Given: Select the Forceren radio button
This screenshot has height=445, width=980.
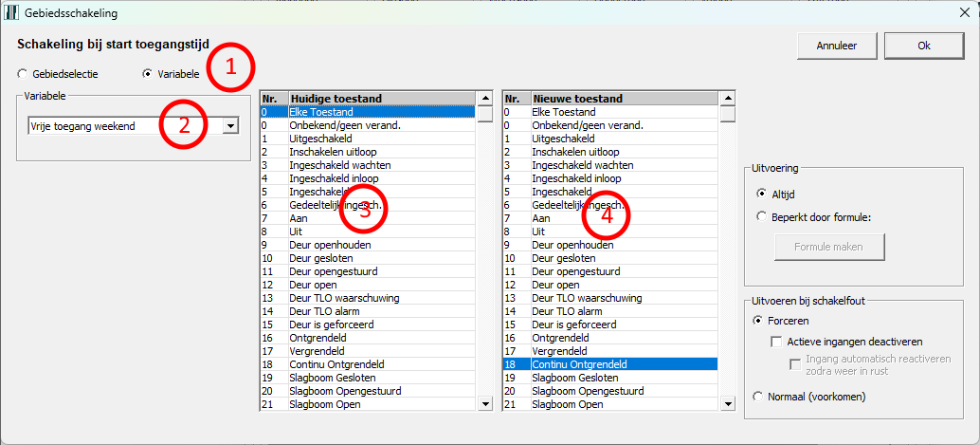Looking at the screenshot, I should (x=757, y=321).
